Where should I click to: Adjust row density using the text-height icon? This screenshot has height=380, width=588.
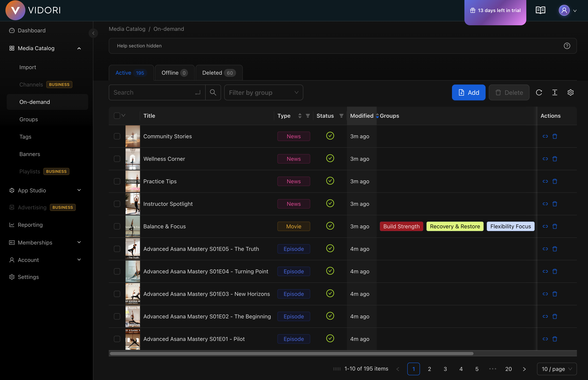(x=555, y=92)
